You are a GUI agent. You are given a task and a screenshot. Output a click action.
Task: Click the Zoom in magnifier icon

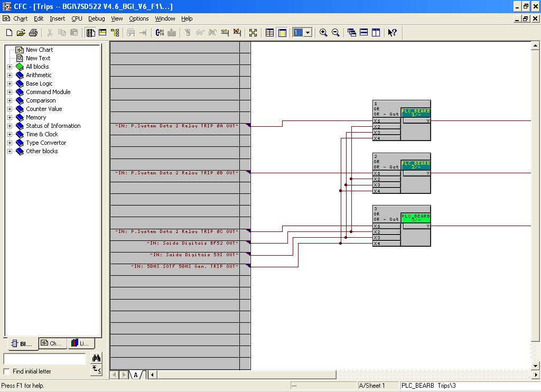pyautogui.click(x=323, y=33)
